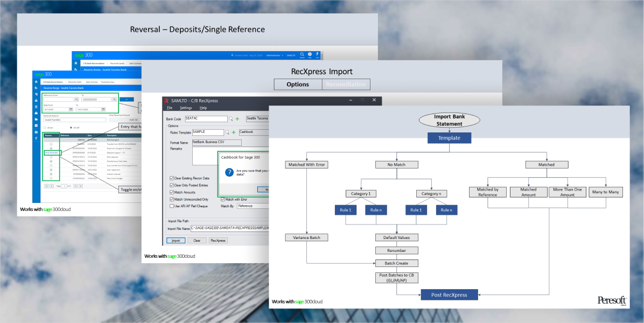This screenshot has height=323, width=644.
Task: Uncheck the Loan repayment row reverse box
Action: pos(51,170)
